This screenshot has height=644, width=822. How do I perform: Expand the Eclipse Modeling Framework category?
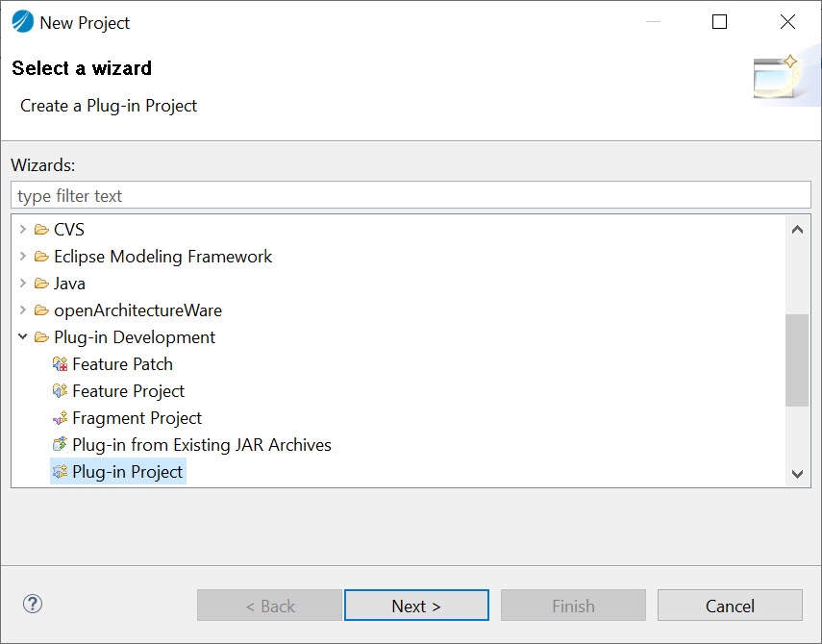(23, 257)
